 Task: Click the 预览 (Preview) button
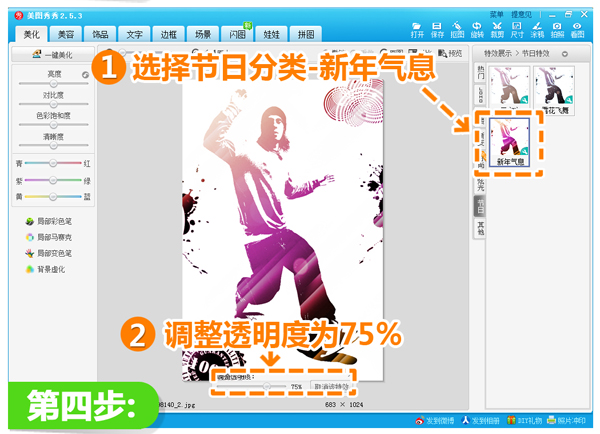click(x=452, y=53)
